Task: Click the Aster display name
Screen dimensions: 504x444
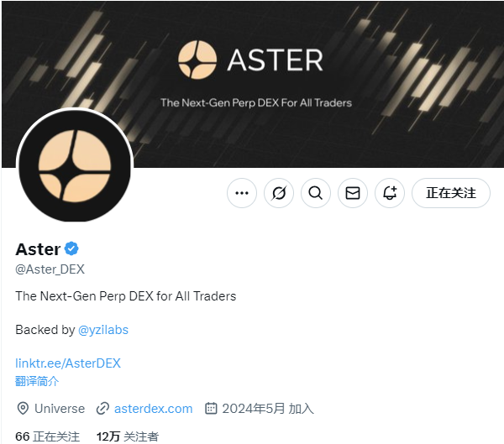Action: pyautogui.click(x=38, y=249)
